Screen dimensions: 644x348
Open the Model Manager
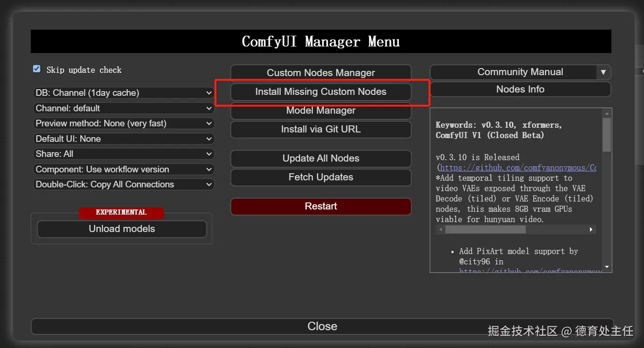click(x=321, y=111)
